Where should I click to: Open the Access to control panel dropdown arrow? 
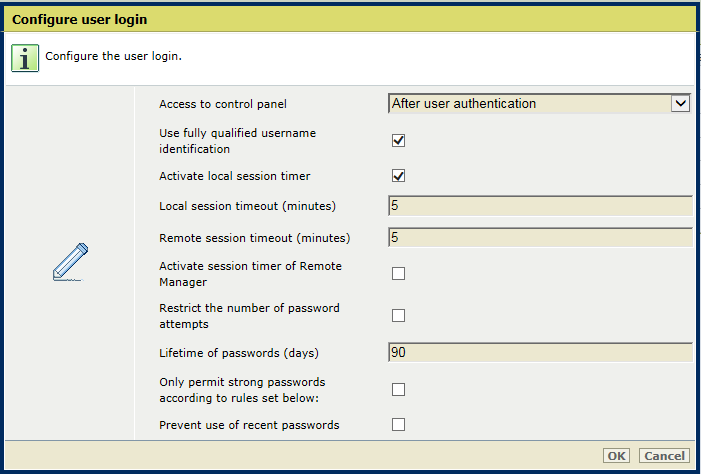click(680, 104)
